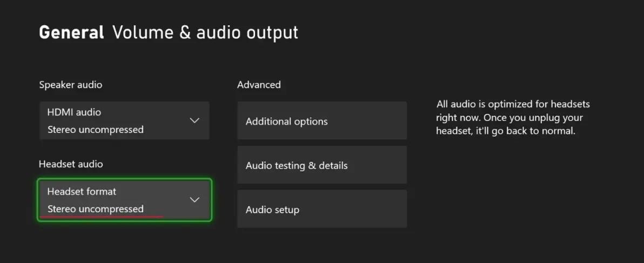Click the headset optimization info message
This screenshot has width=644, height=263.
[513, 117]
